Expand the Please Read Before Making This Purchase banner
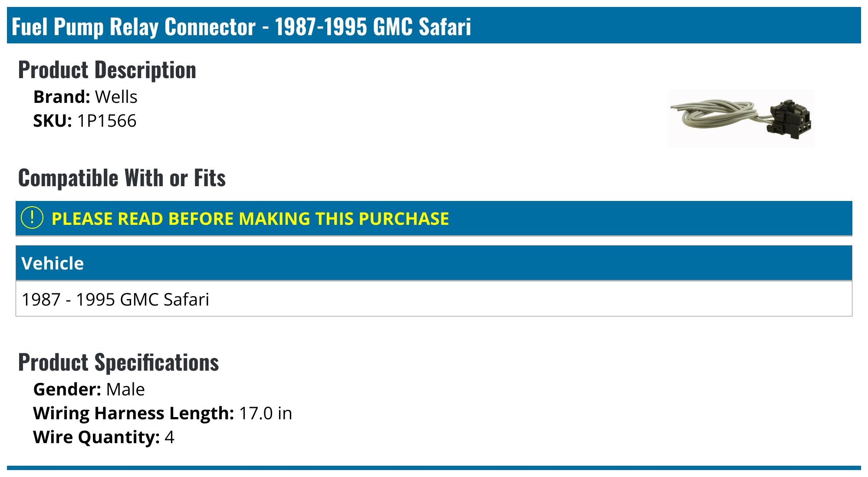The height and width of the screenshot is (477, 868). pos(434,218)
